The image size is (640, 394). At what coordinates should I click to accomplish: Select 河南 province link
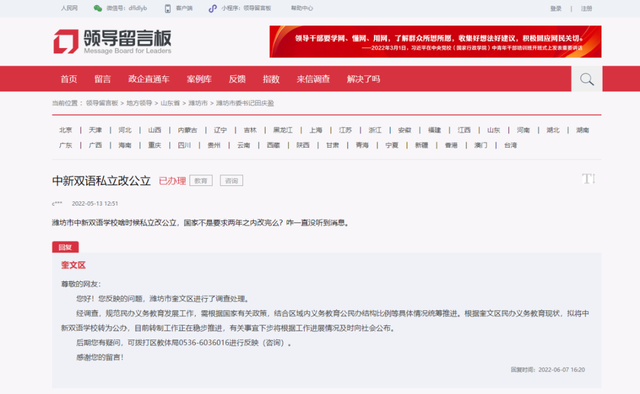click(523, 130)
